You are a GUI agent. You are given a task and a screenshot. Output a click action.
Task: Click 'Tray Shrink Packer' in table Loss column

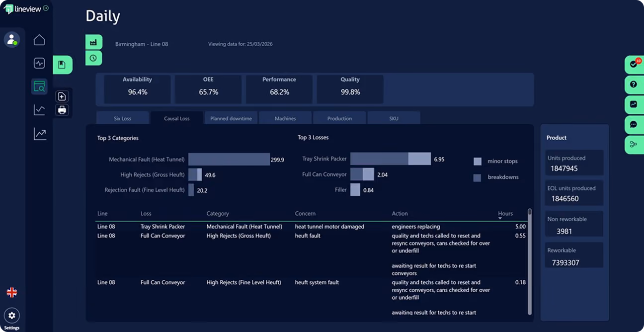click(x=163, y=227)
